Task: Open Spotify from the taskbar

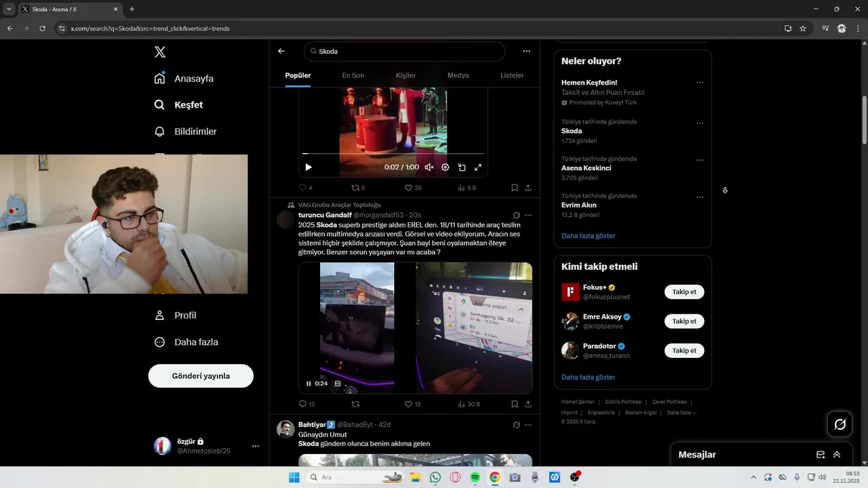Action: [x=475, y=477]
